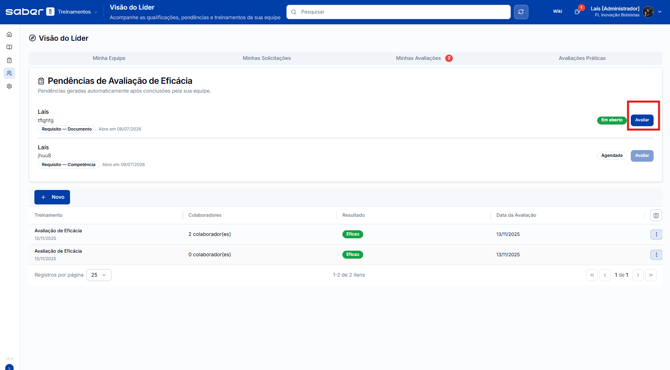Click Avaliar for the tftghfg pending item
Image resolution: width=670 pixels, height=370 pixels.
coord(642,120)
